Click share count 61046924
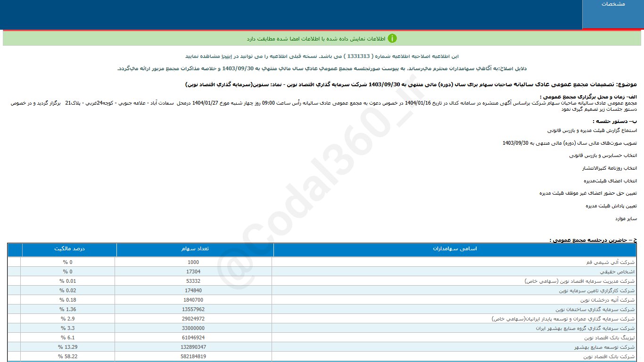 pos(193,337)
